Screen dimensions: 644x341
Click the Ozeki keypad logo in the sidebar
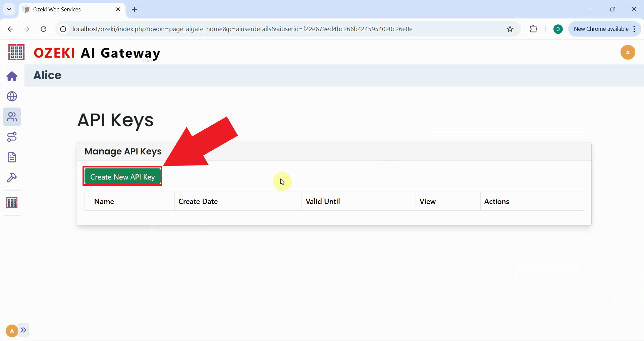pos(12,203)
